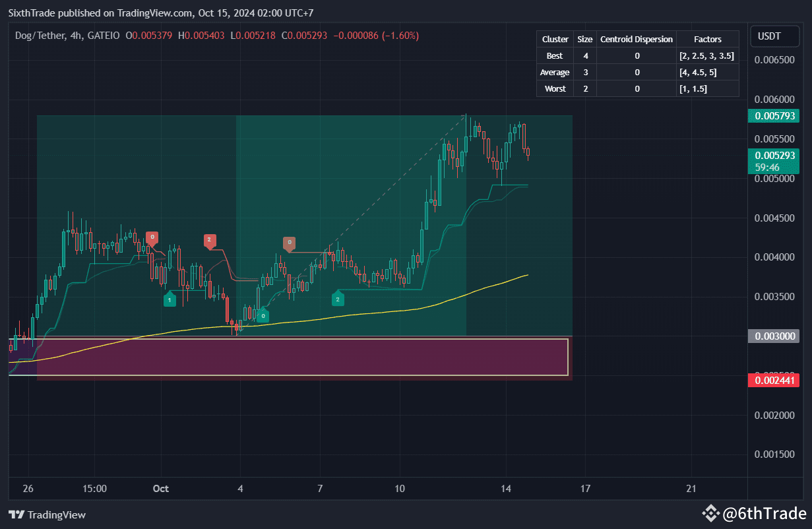Screen dimensions: 812x529
Task: Select the red marker labeled 0 near September 28
Action: pyautogui.click(x=153, y=235)
